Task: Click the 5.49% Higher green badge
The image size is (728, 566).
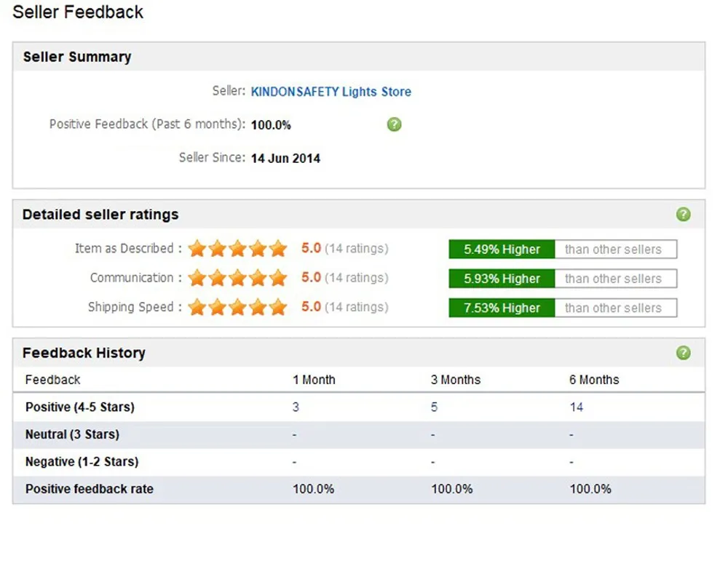Action: point(502,250)
